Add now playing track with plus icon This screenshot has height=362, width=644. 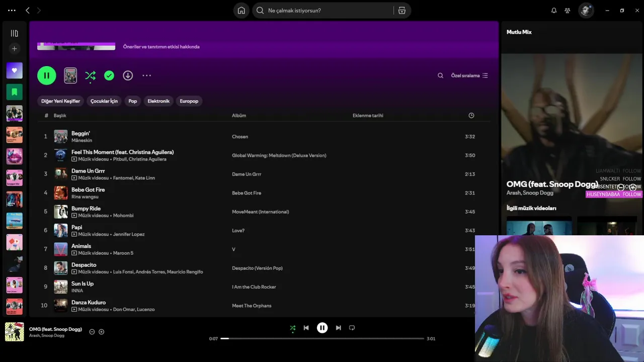coord(101,332)
